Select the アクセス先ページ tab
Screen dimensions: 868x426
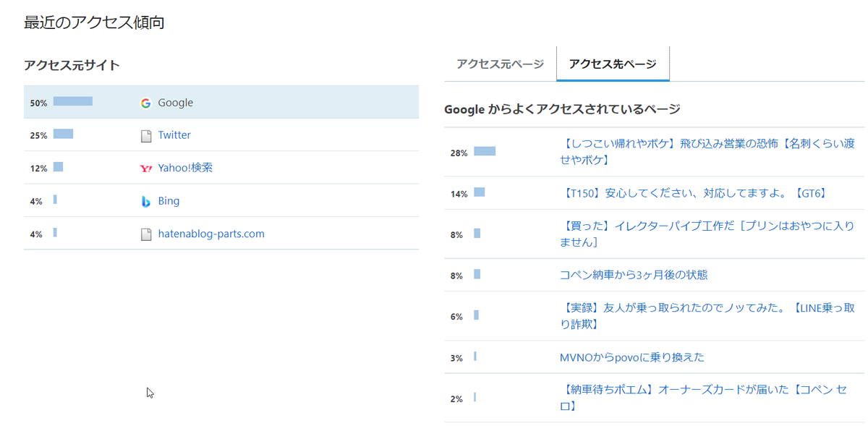tap(613, 64)
